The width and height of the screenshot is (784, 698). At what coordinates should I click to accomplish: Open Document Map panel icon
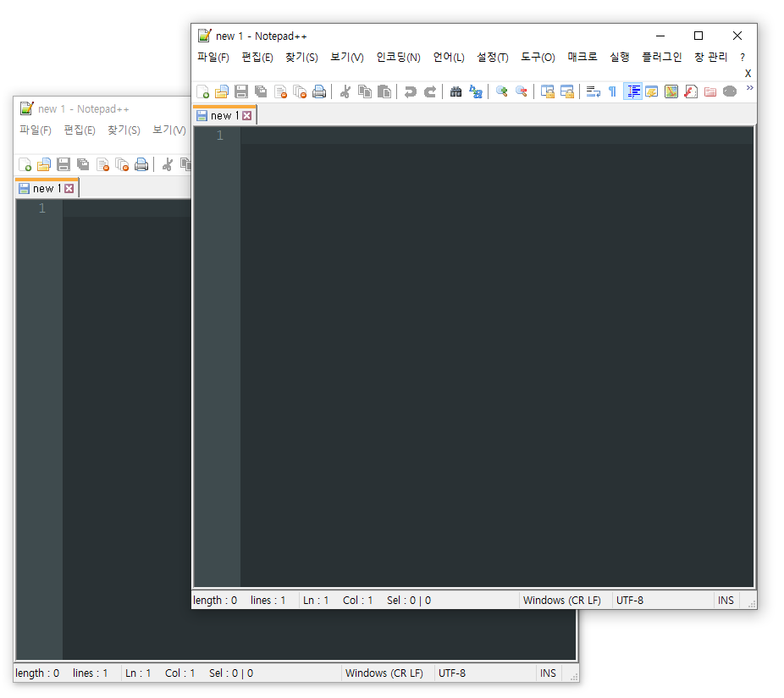pyautogui.click(x=671, y=91)
